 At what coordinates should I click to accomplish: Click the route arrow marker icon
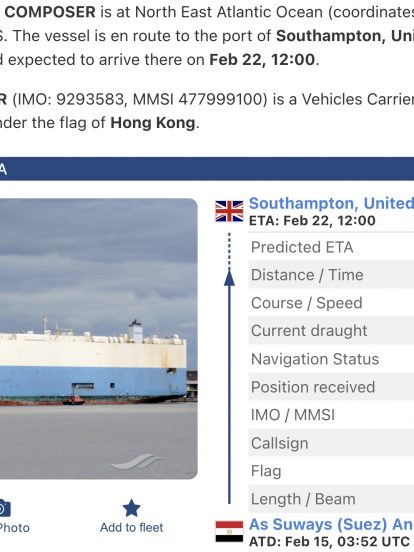point(229,277)
